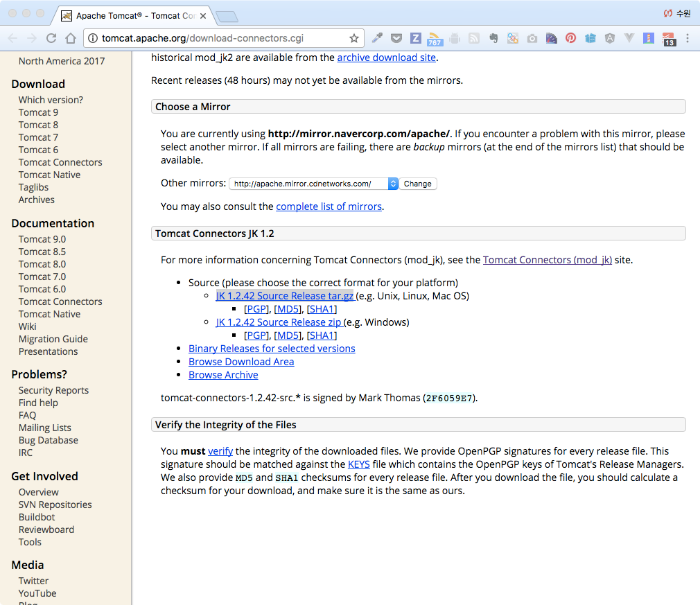The width and height of the screenshot is (700, 605).
Task: Click the Change mirror button
Action: coord(417,184)
